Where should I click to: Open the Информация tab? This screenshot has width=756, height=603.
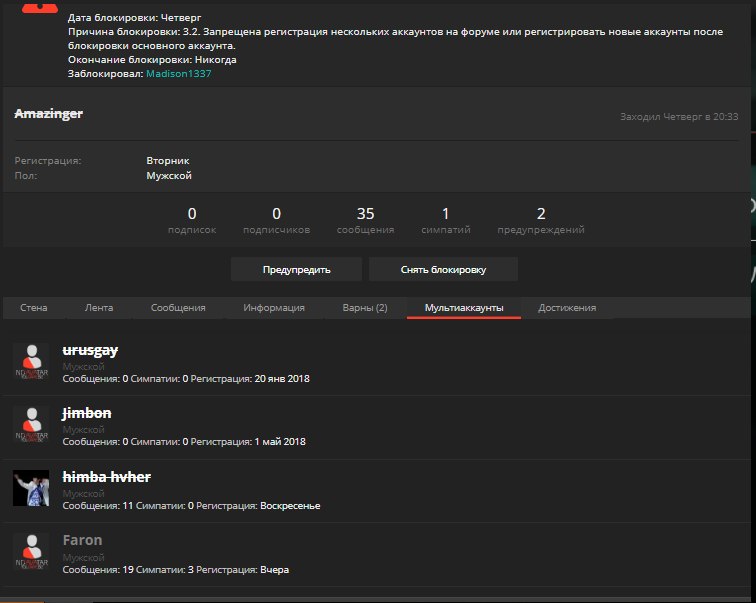[273, 308]
